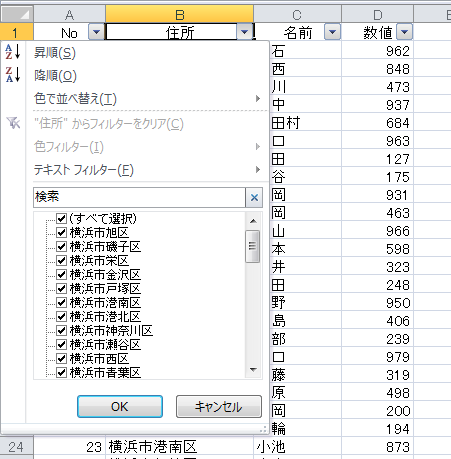Click the clear filter funnel icon
The width and height of the screenshot is (451, 459).
pyautogui.click(x=13, y=123)
